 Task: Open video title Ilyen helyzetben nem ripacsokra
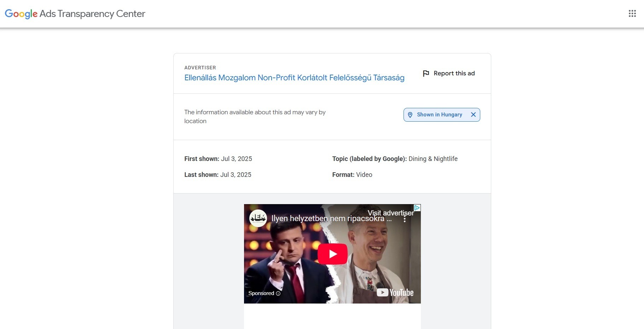(331, 219)
